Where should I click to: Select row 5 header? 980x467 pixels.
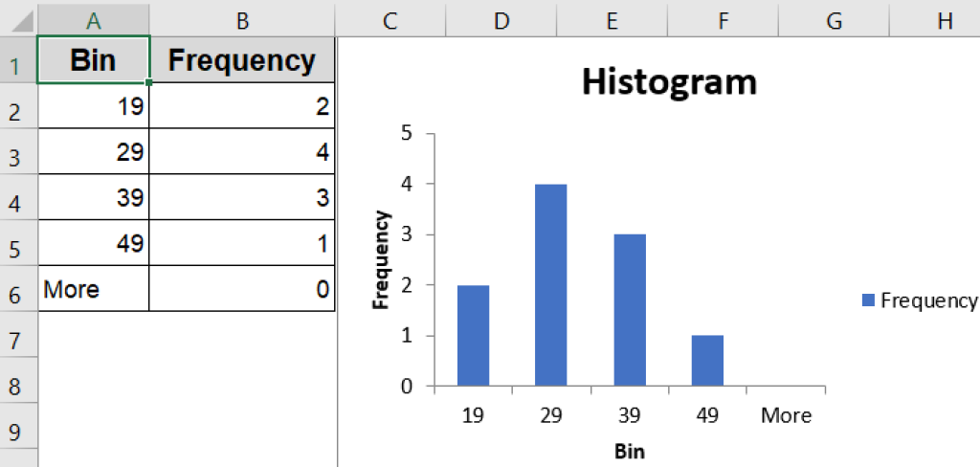pos(19,242)
